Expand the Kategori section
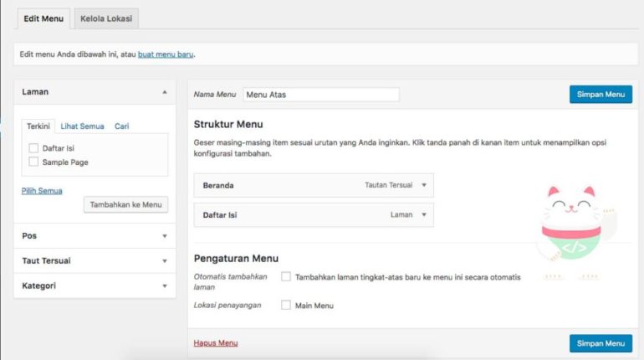 tap(165, 285)
